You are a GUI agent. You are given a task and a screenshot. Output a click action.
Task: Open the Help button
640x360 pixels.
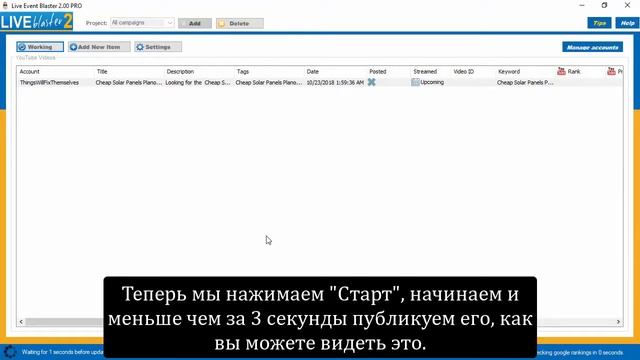[x=627, y=23]
